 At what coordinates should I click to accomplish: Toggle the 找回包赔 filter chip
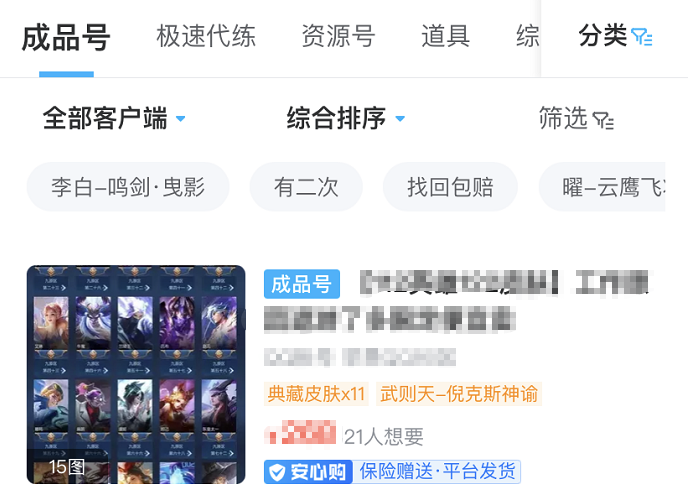(450, 187)
